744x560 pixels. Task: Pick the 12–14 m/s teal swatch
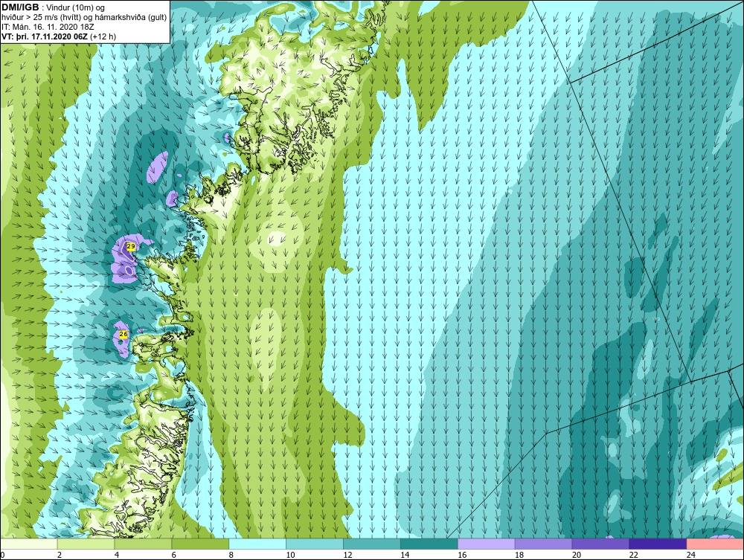coord(372,544)
